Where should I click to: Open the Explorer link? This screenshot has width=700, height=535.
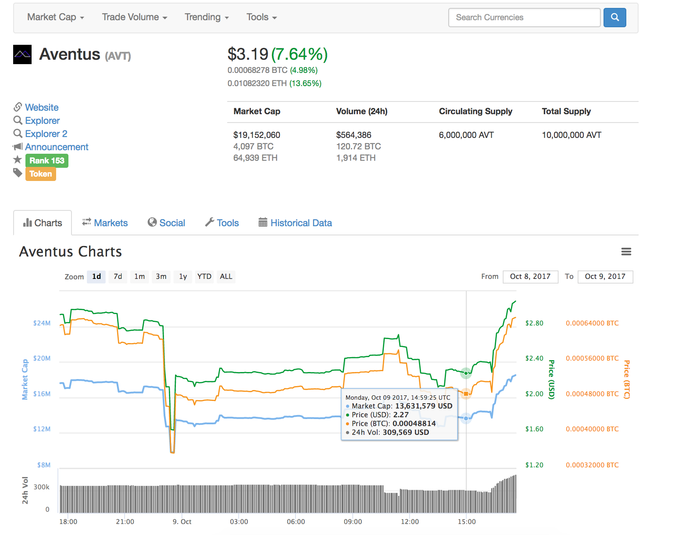pos(42,121)
